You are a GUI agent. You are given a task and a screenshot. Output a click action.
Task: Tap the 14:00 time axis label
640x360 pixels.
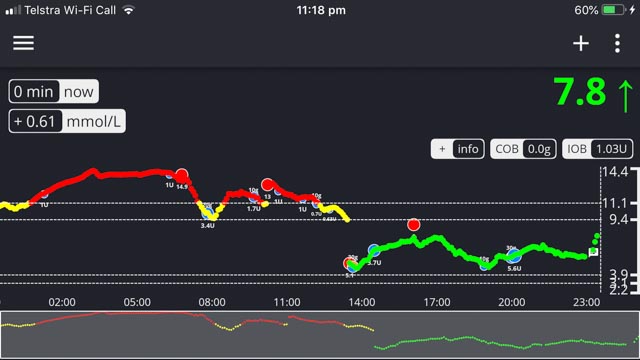click(x=362, y=302)
